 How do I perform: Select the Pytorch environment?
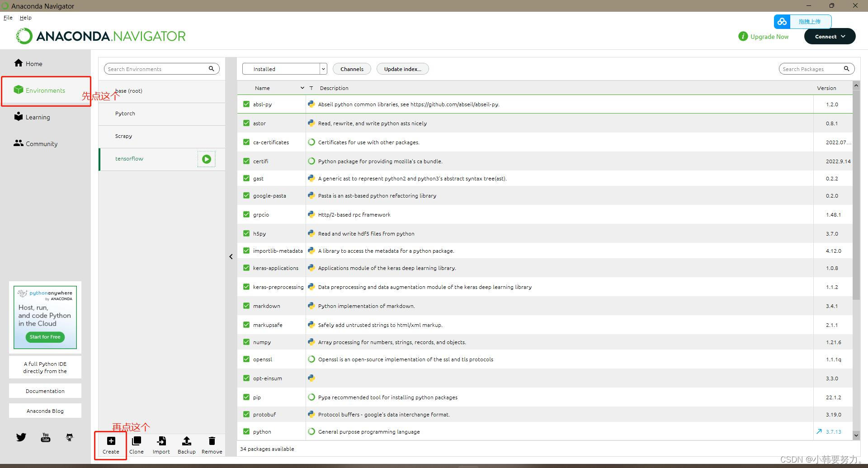click(162, 114)
